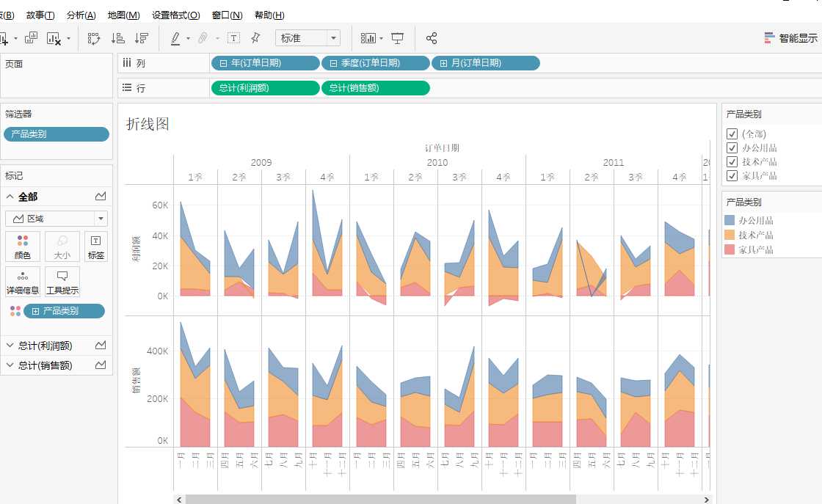The width and height of the screenshot is (822, 504).
Task: Click the highlight pen icon
Action: [x=175, y=38]
